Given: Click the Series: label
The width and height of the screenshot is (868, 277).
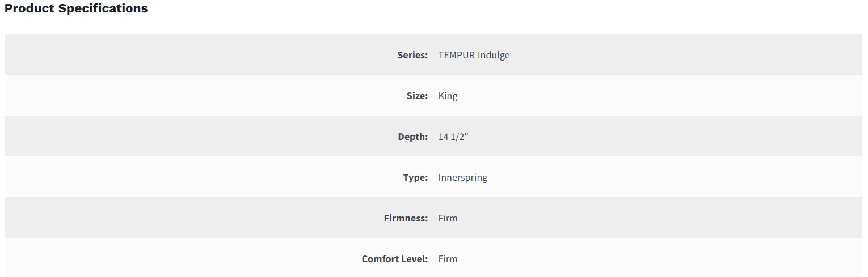Looking at the screenshot, I should [x=412, y=55].
